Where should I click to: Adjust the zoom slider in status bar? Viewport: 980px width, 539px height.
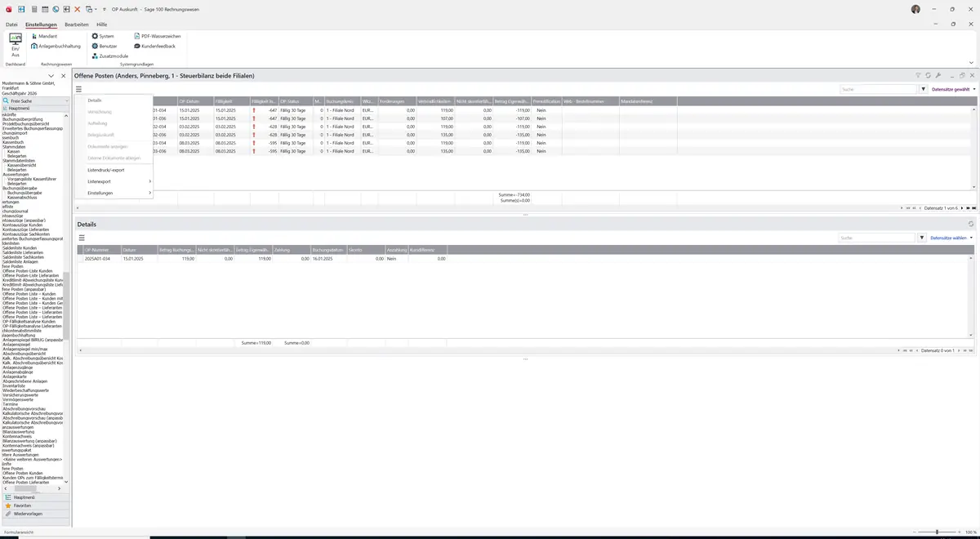pos(937,532)
